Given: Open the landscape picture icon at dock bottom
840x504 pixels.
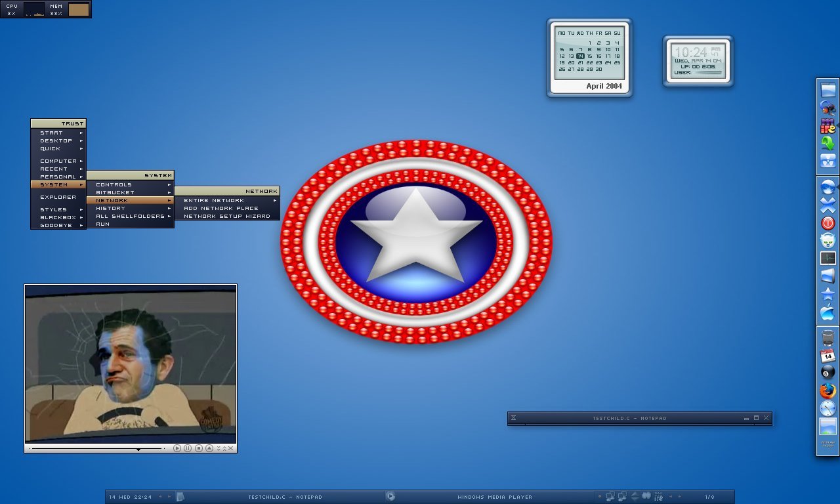Looking at the screenshot, I should (828, 427).
